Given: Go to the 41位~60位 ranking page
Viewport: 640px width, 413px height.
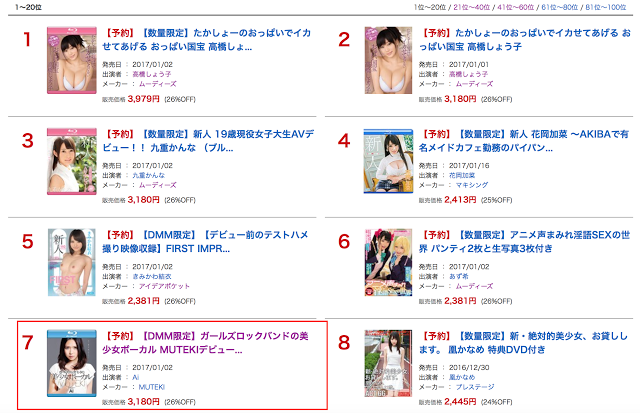Looking at the screenshot, I should pyautogui.click(x=516, y=7).
